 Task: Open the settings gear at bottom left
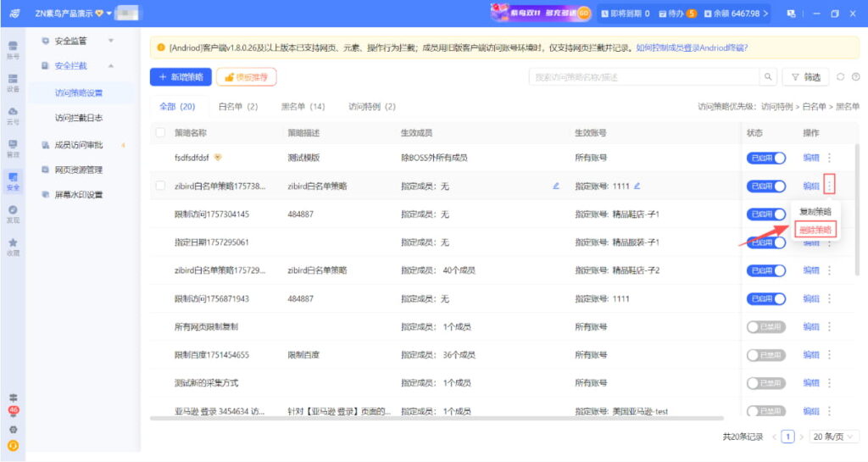pyautogui.click(x=14, y=429)
